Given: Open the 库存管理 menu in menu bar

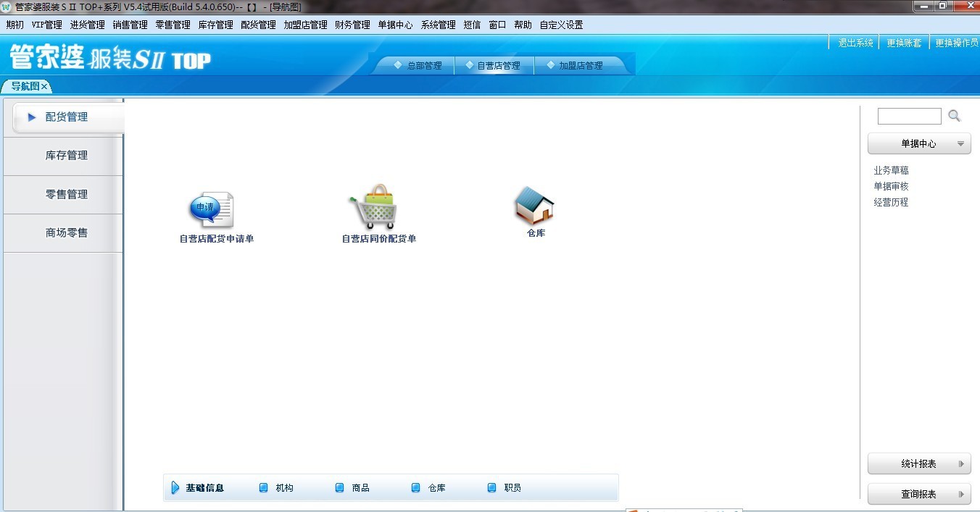Looking at the screenshot, I should pos(215,25).
